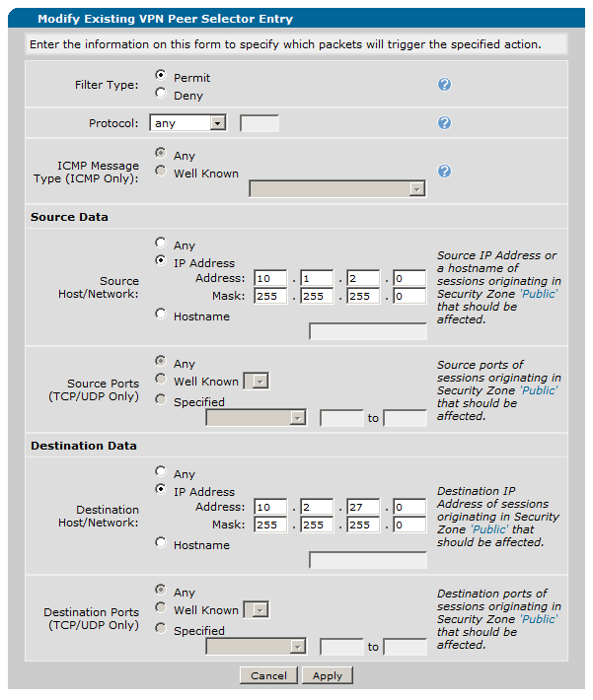Open help for ICMP Message Type
593x700 pixels.
pos(444,172)
